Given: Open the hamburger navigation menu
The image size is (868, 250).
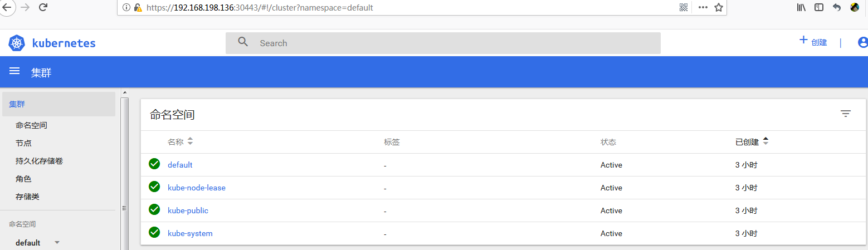Looking at the screenshot, I should coord(14,71).
